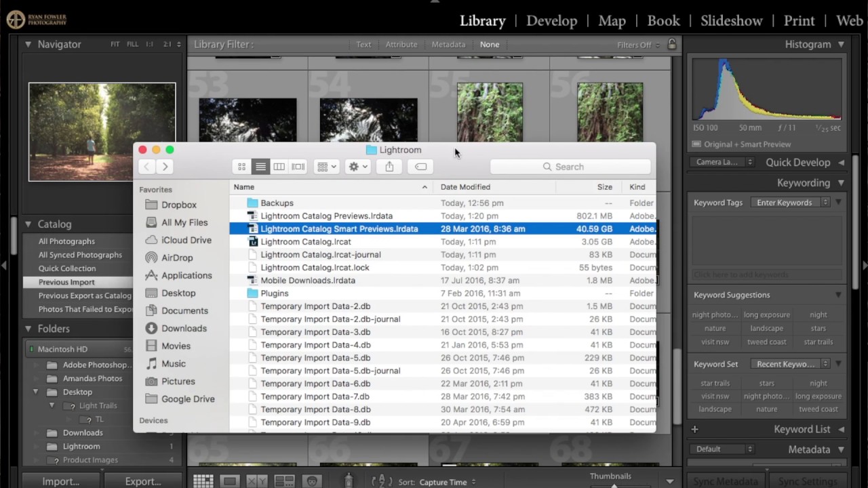This screenshot has width=868, height=488.
Task: Click Navigator preview thumbnail
Action: tap(102, 132)
